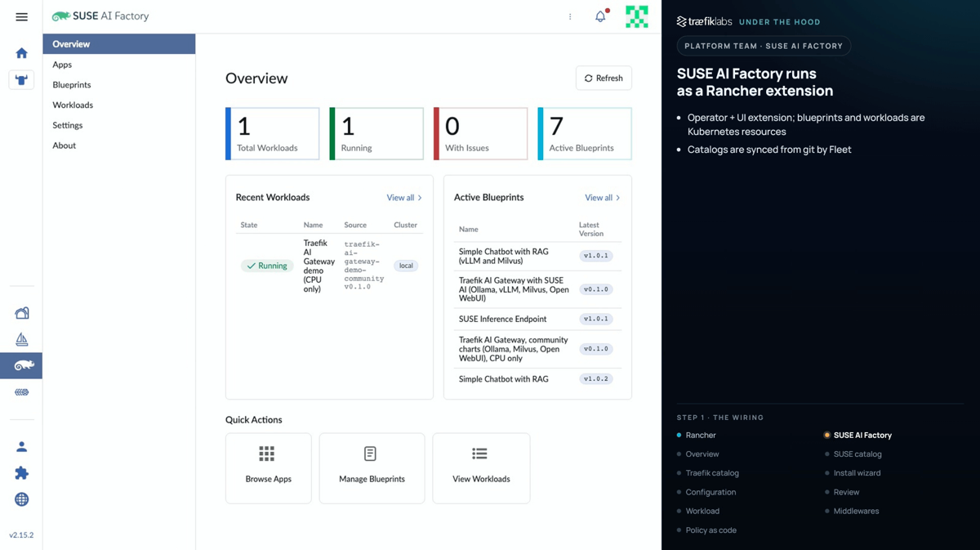Open the user avatar menu

637,16
